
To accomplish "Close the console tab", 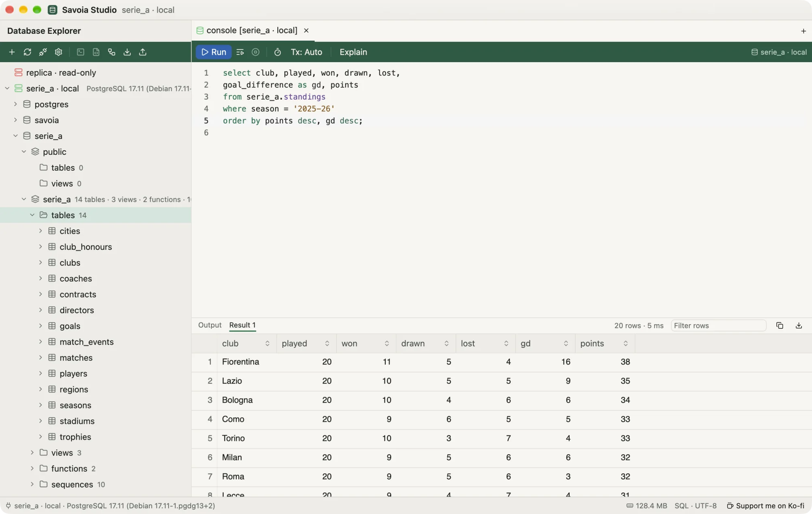I will coord(307,30).
